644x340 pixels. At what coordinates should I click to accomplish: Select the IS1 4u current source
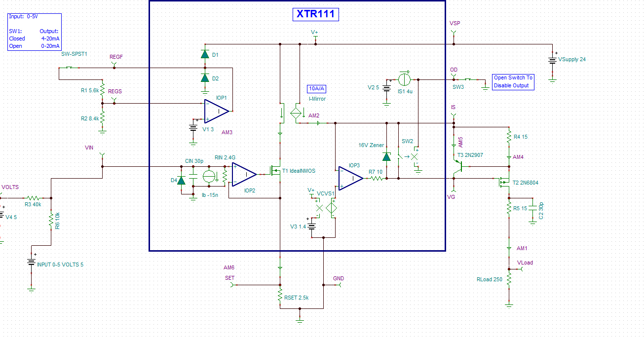[x=405, y=79]
